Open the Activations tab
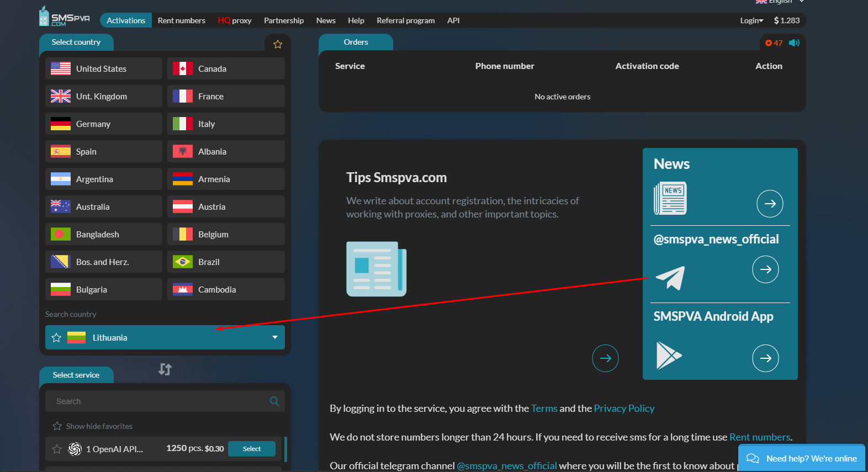This screenshot has width=868, height=472. pyautogui.click(x=126, y=20)
